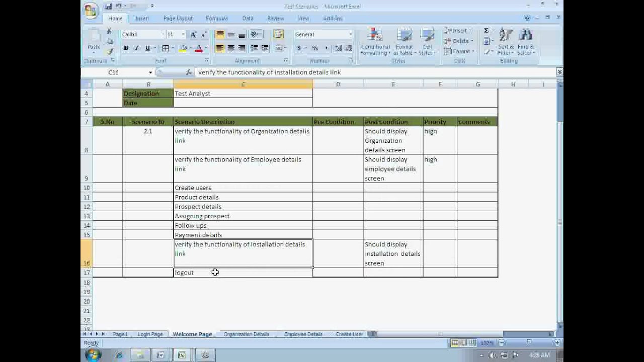Apply accounting number format
This screenshot has height=362, width=644.
coord(299,48)
